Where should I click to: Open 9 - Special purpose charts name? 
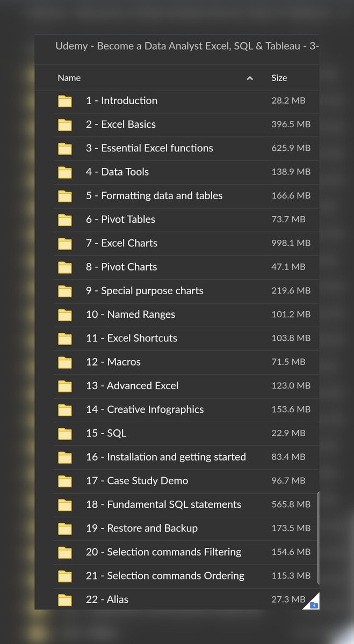[x=145, y=290]
